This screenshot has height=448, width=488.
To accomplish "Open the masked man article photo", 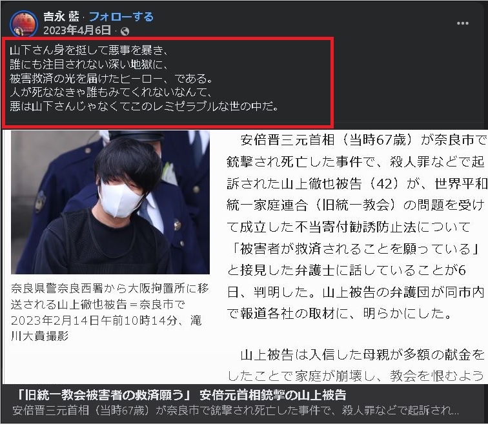I will 110,202.
